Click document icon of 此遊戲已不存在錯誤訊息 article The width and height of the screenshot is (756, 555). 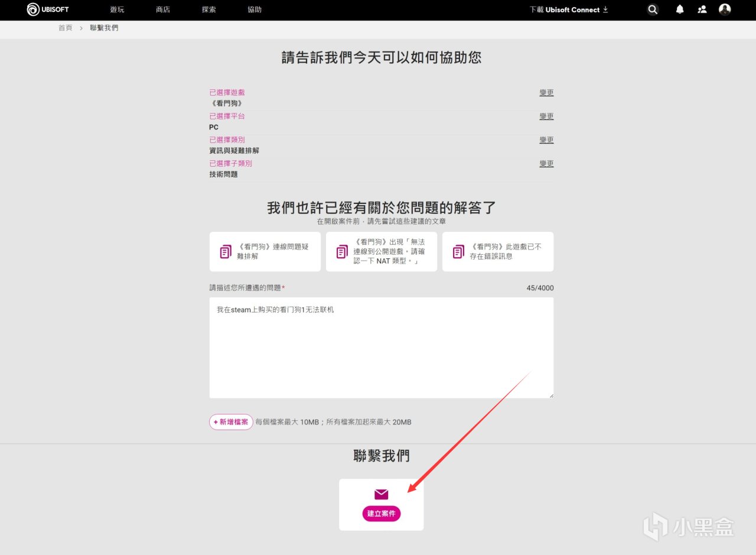point(458,252)
